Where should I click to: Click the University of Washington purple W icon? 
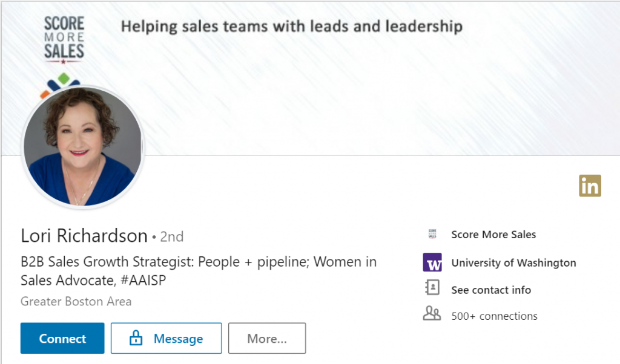(432, 262)
